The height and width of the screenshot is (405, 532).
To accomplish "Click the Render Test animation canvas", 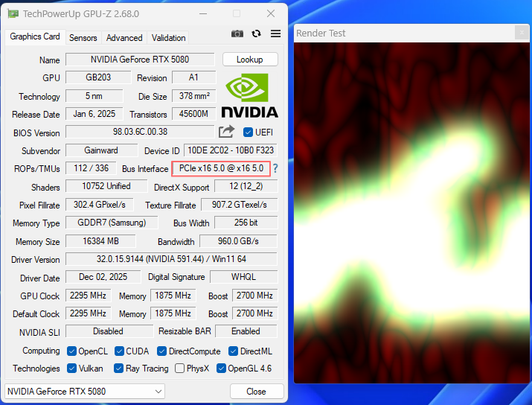I will point(411,213).
